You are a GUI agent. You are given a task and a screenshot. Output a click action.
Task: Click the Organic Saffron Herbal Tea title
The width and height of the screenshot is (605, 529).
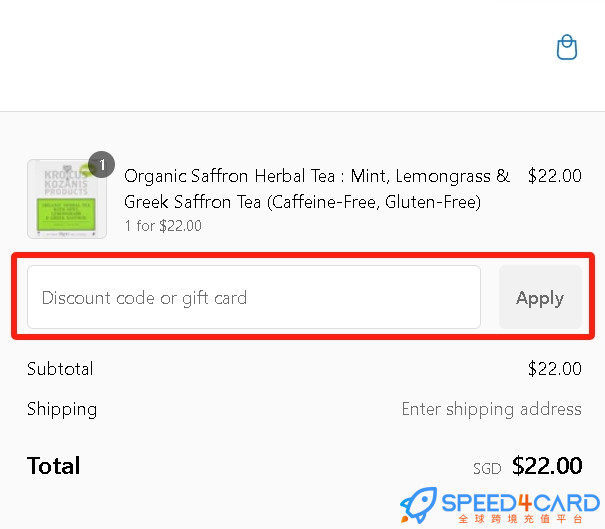[x=317, y=189]
